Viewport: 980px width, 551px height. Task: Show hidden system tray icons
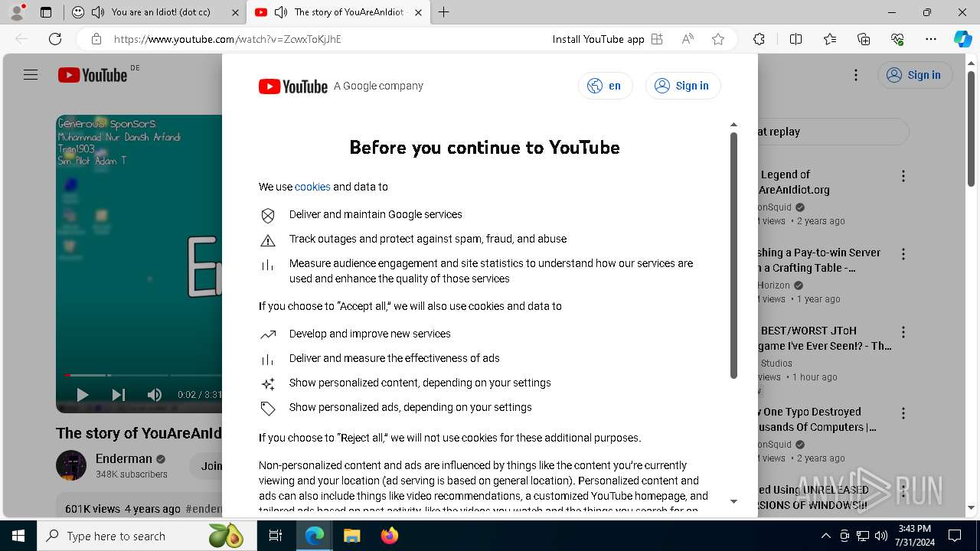[825, 536]
